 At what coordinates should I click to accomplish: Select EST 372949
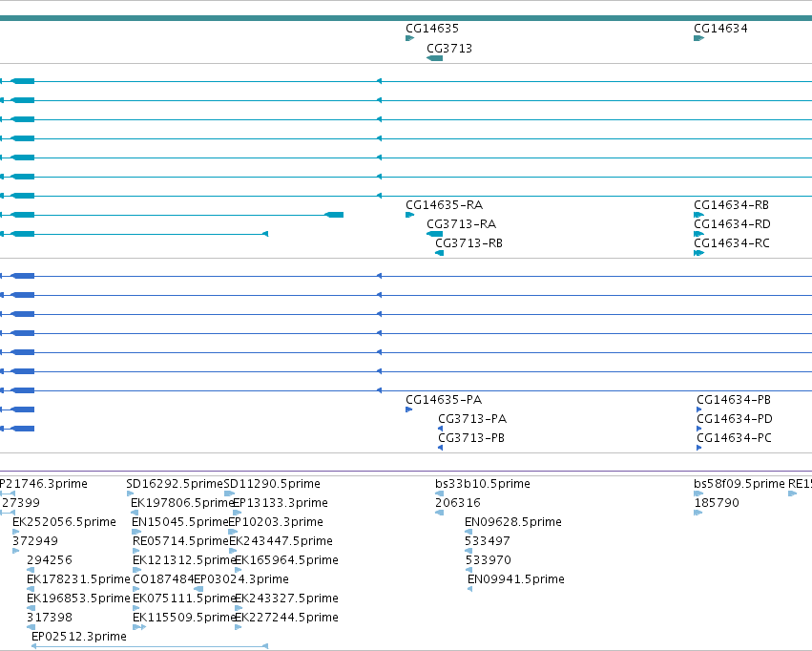[34, 541]
